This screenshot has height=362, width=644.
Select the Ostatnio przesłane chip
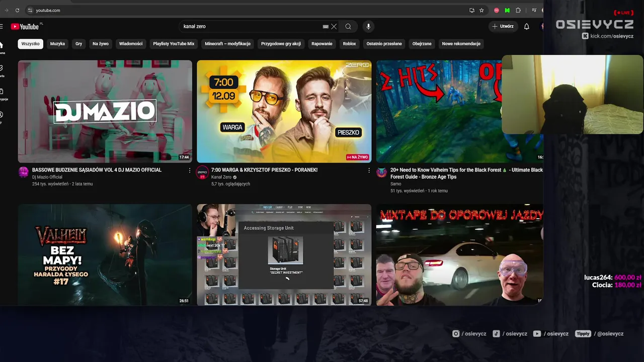(x=384, y=44)
